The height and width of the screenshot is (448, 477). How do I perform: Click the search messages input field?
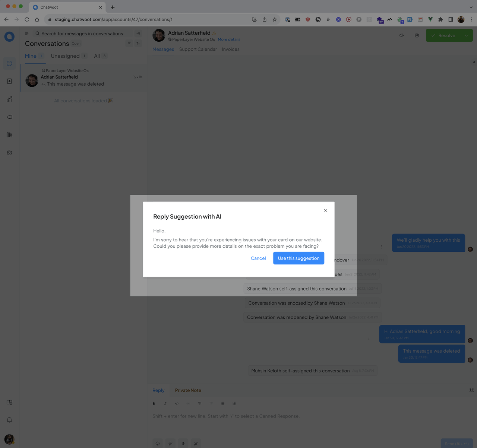point(82,34)
